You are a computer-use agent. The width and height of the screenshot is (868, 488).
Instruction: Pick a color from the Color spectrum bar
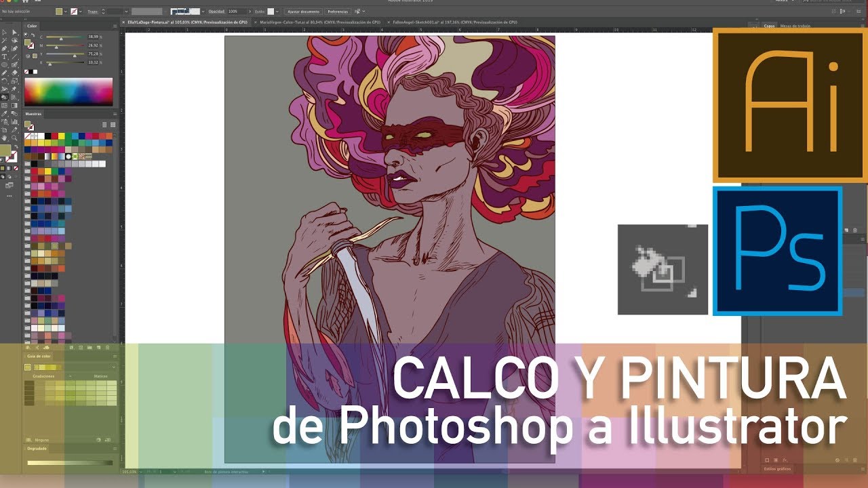click(x=68, y=91)
